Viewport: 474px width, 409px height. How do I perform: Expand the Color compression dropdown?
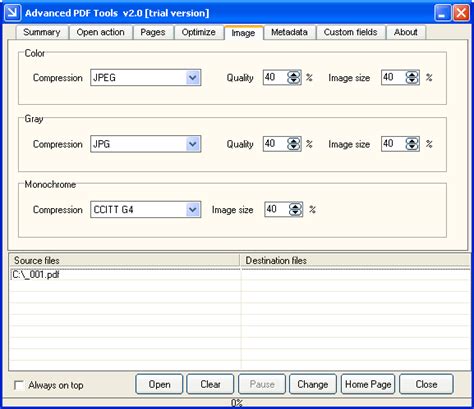pos(193,78)
